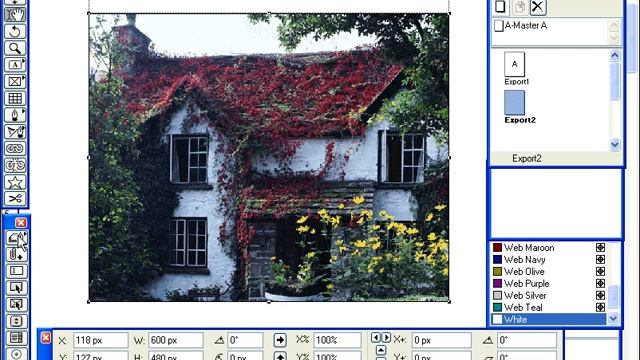This screenshot has height=360, width=640.
Task: Select the Pop-up Menu form tool
Action: 16,321
